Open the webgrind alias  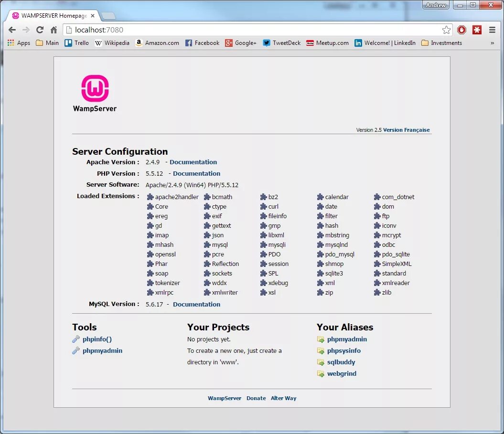pyautogui.click(x=342, y=373)
